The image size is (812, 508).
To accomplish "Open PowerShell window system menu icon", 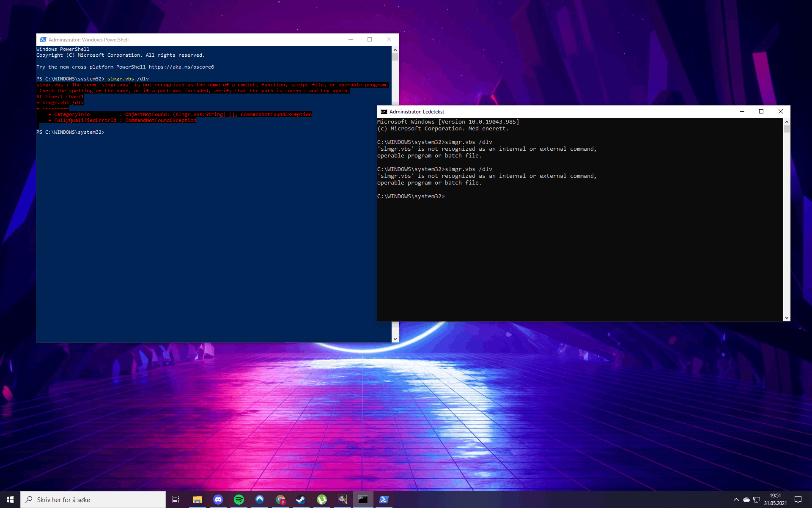I will pyautogui.click(x=43, y=39).
